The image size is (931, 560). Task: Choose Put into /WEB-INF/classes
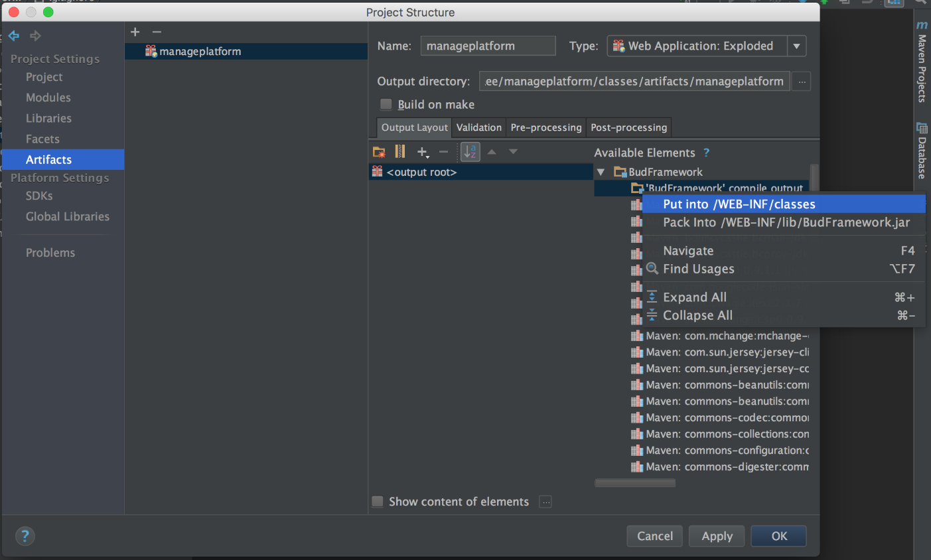pyautogui.click(x=784, y=204)
